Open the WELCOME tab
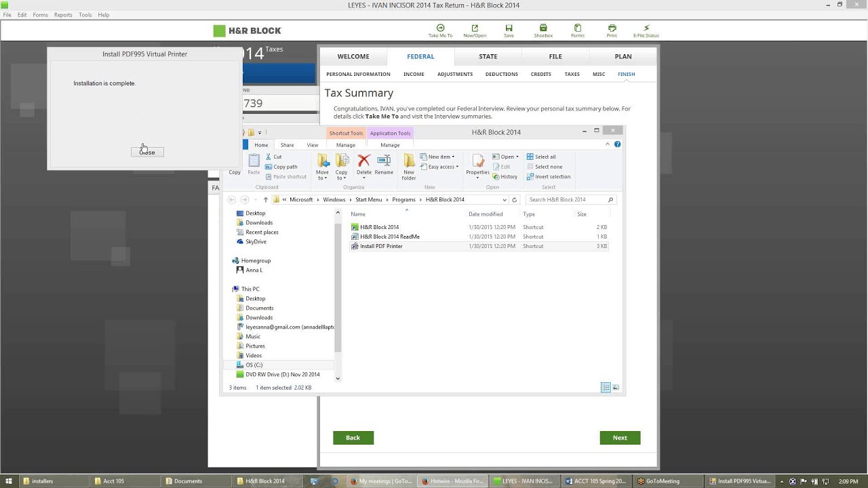Image resolution: width=868 pixels, height=488 pixels. point(353,56)
